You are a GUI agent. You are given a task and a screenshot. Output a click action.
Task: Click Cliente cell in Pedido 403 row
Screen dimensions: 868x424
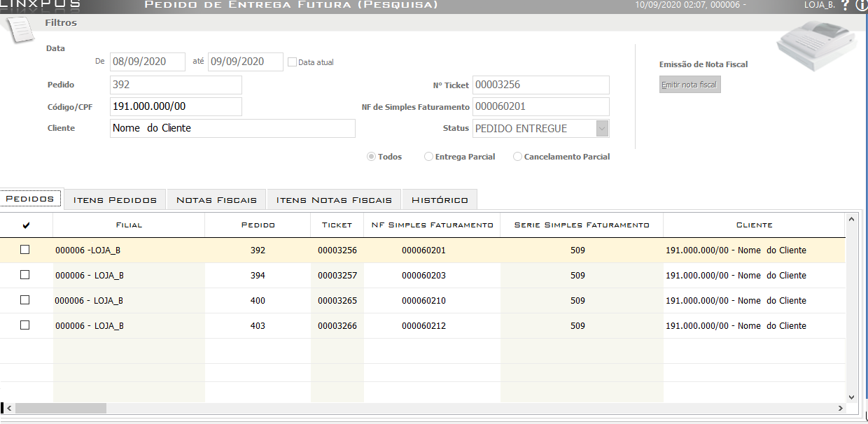(x=754, y=326)
